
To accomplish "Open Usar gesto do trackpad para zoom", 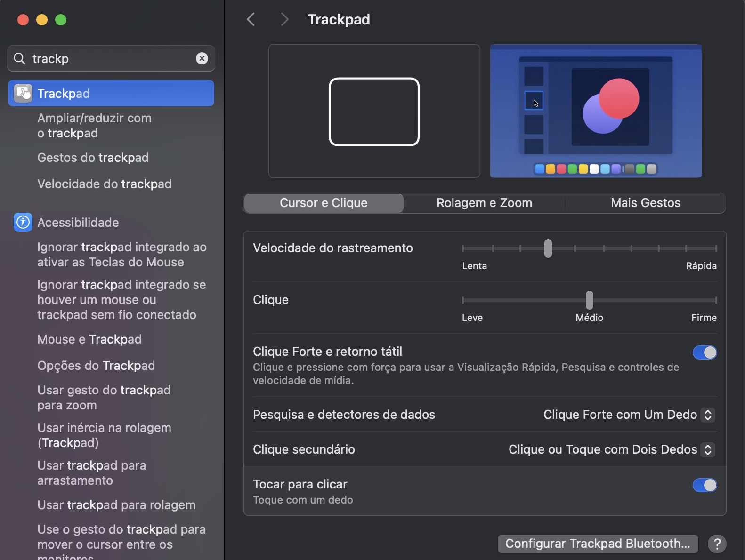I will 104,398.
